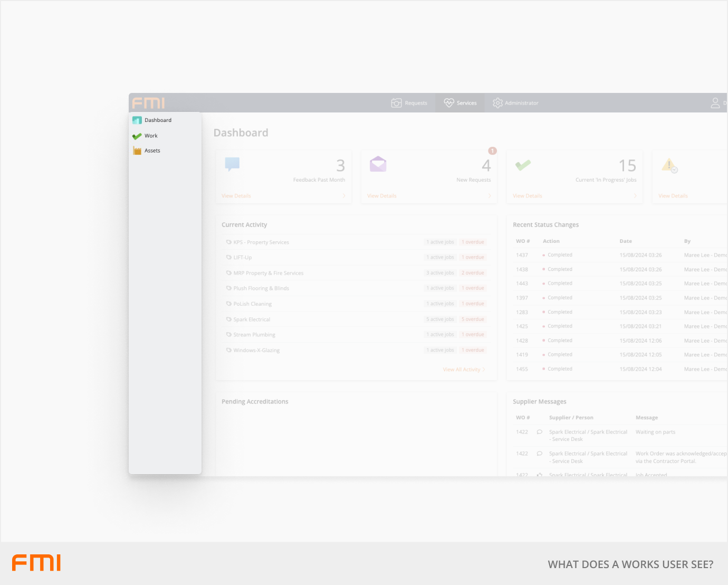This screenshot has width=728, height=585.
Task: Open the Requests menu
Action: pyautogui.click(x=416, y=103)
